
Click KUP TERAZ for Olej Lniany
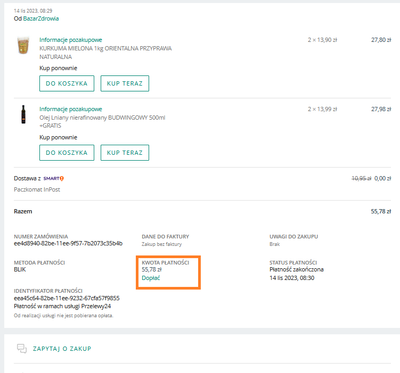point(125,153)
